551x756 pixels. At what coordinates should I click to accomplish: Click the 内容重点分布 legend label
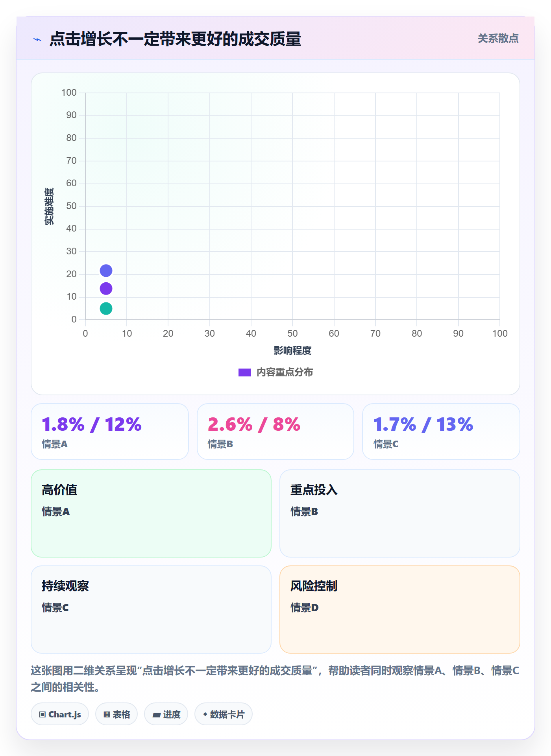tap(285, 372)
